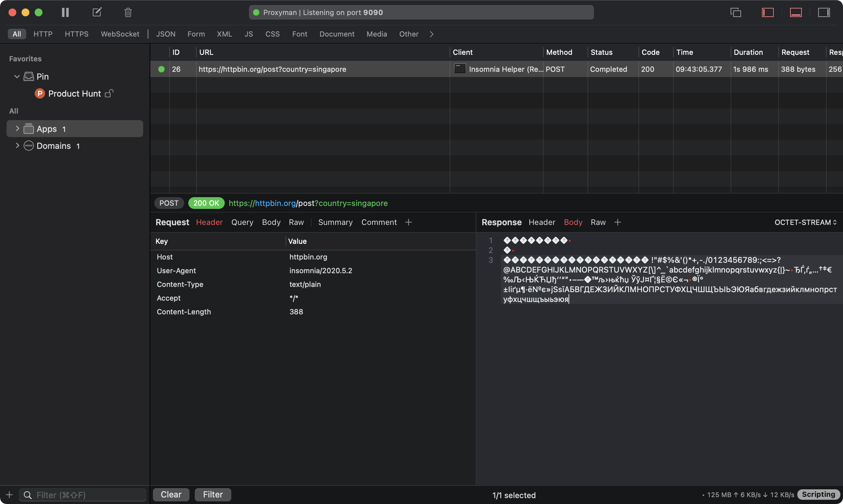Expand the Apps group in the sidebar
This screenshot has width=843, height=504.
point(17,128)
